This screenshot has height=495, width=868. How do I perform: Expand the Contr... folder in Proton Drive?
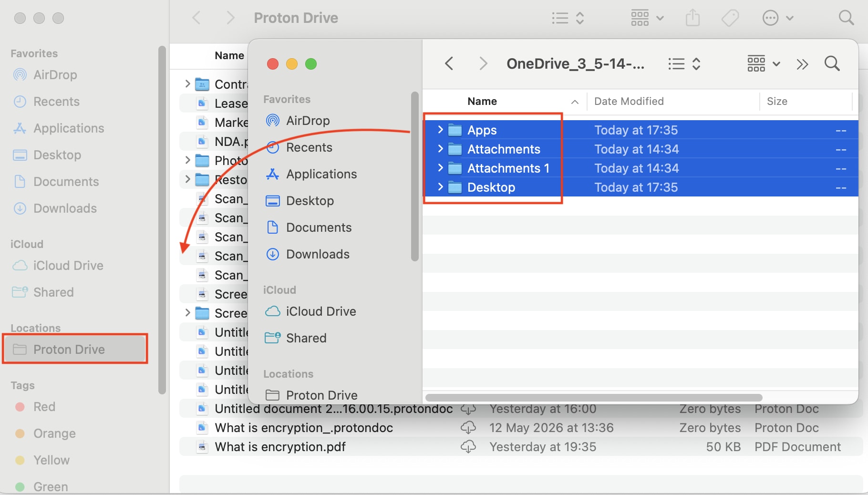[x=187, y=84]
